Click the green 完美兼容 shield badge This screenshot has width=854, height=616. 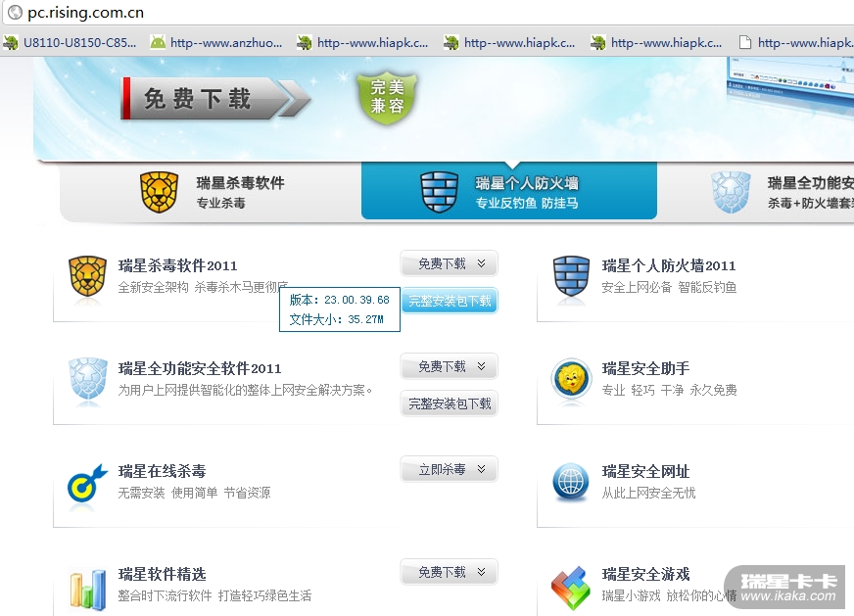click(x=387, y=97)
